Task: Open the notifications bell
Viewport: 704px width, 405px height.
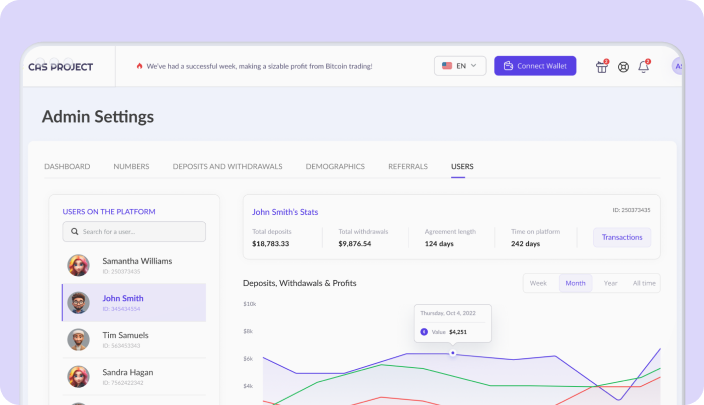Action: point(645,67)
